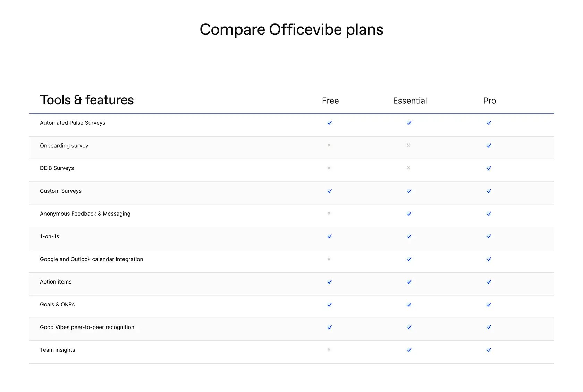Click the Good Vibes peer-to-peer recognition label
583x392 pixels.
(x=87, y=327)
